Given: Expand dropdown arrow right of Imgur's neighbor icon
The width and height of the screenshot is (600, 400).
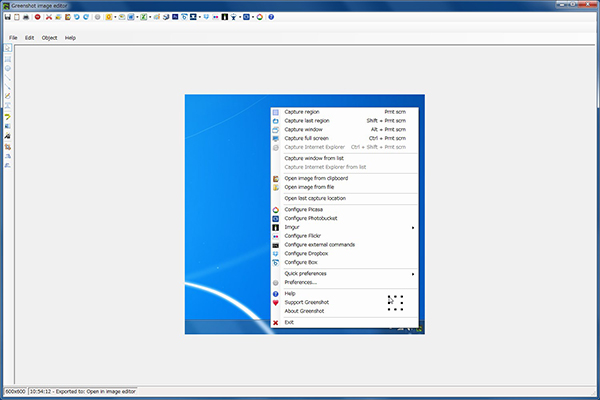Looking at the screenshot, I should pos(240,17).
